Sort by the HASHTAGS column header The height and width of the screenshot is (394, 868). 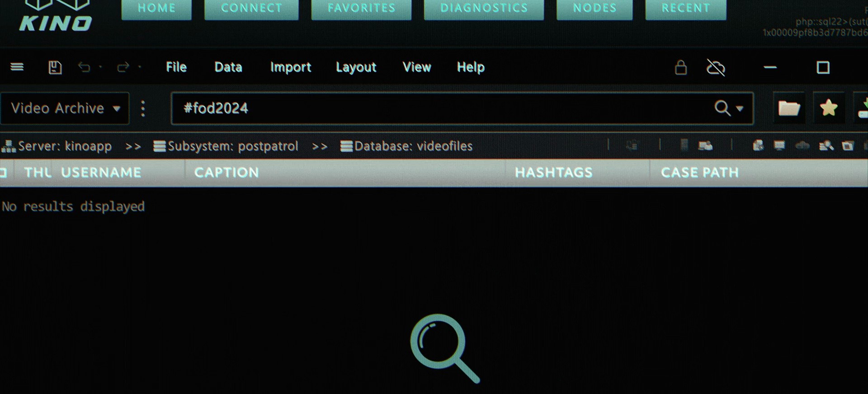553,172
